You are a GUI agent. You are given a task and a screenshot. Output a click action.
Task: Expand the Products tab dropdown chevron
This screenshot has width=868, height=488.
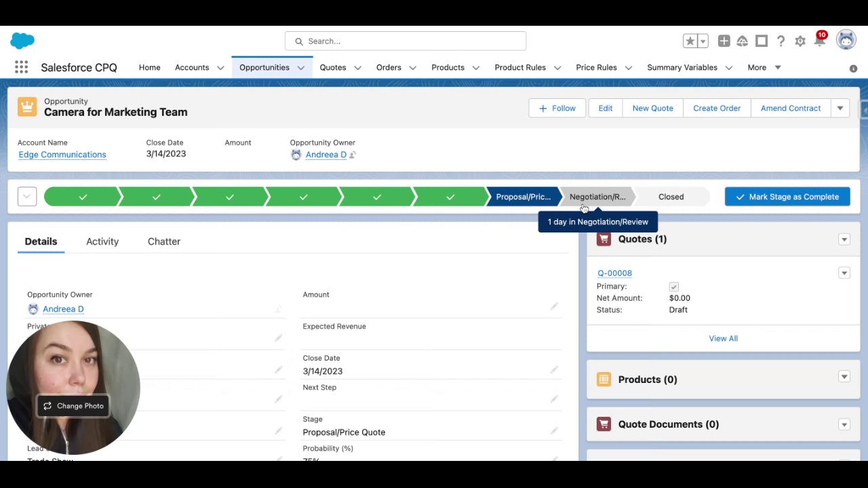(475, 68)
